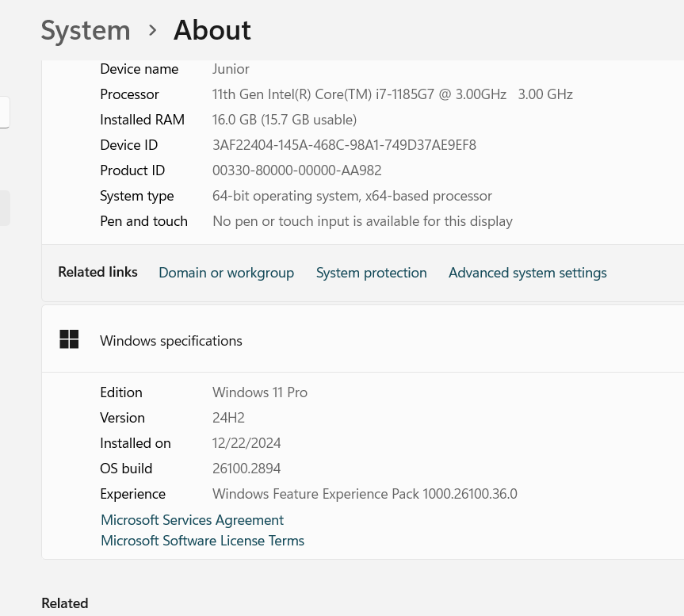The width and height of the screenshot is (684, 616).
Task: Go back to System breadcrumb
Action: pos(86,31)
